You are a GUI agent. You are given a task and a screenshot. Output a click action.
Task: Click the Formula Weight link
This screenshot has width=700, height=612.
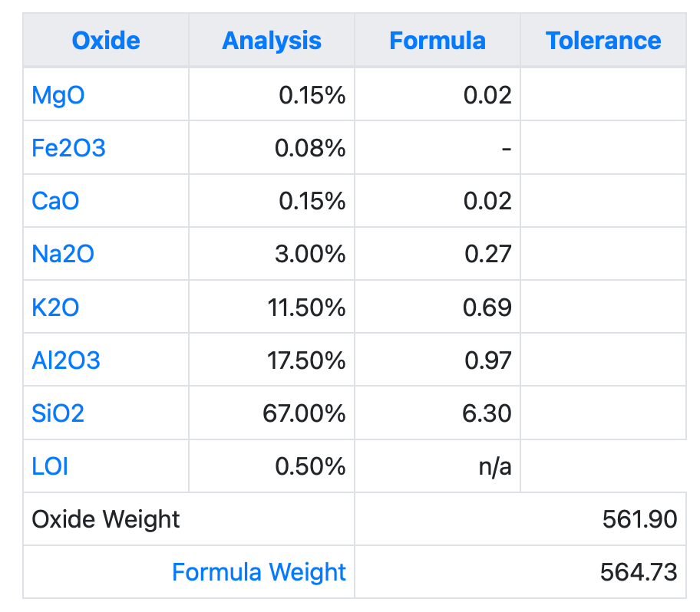point(259,572)
